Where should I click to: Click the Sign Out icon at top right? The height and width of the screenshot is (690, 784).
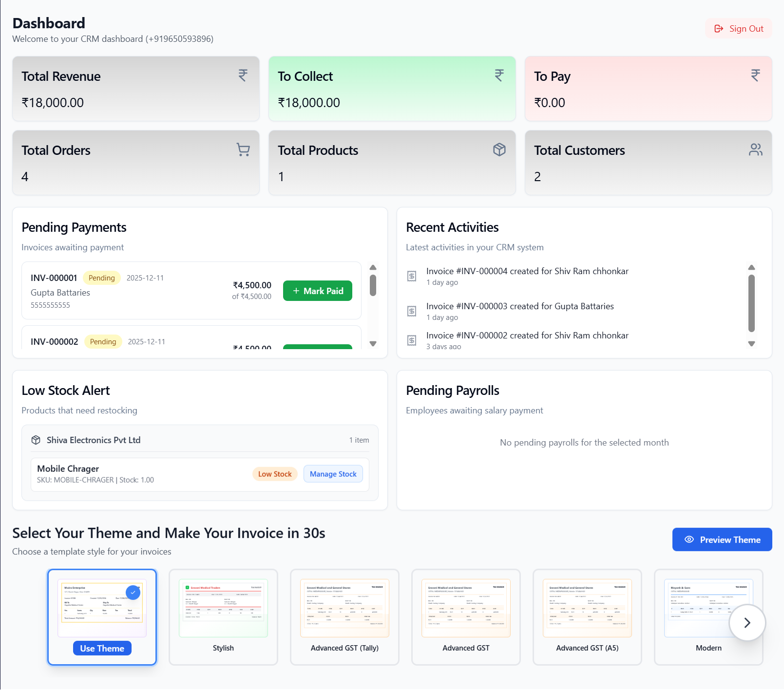(718, 28)
